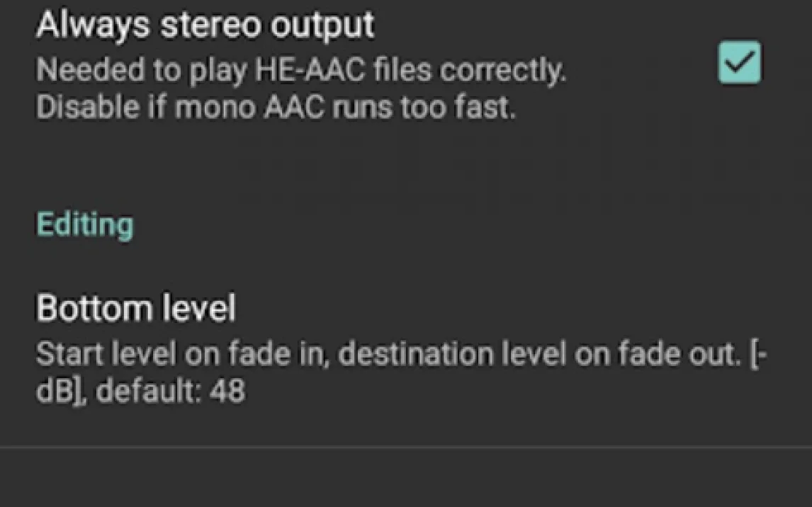812x507 pixels.
Task: Click the Editing section header
Action: coord(84,225)
